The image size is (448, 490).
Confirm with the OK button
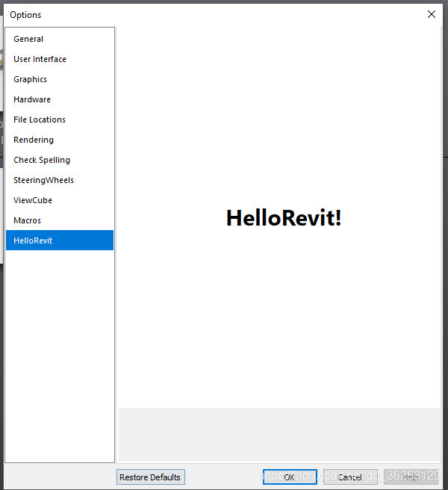(290, 477)
